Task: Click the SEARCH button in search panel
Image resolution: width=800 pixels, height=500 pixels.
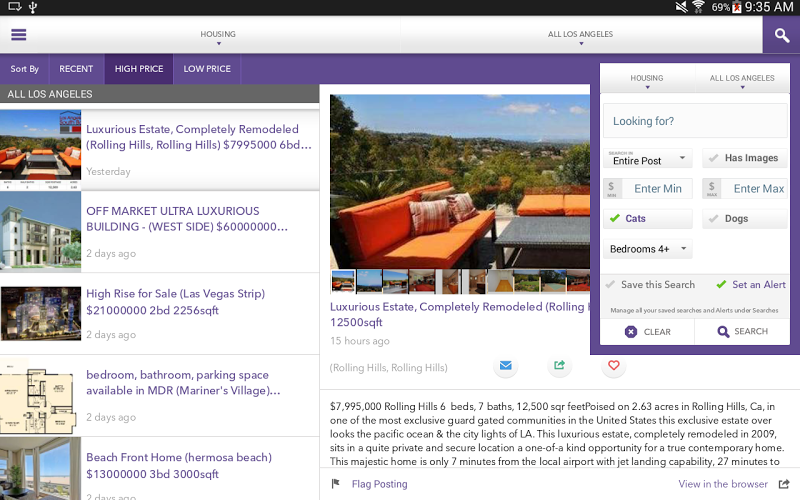Action: tap(742, 332)
